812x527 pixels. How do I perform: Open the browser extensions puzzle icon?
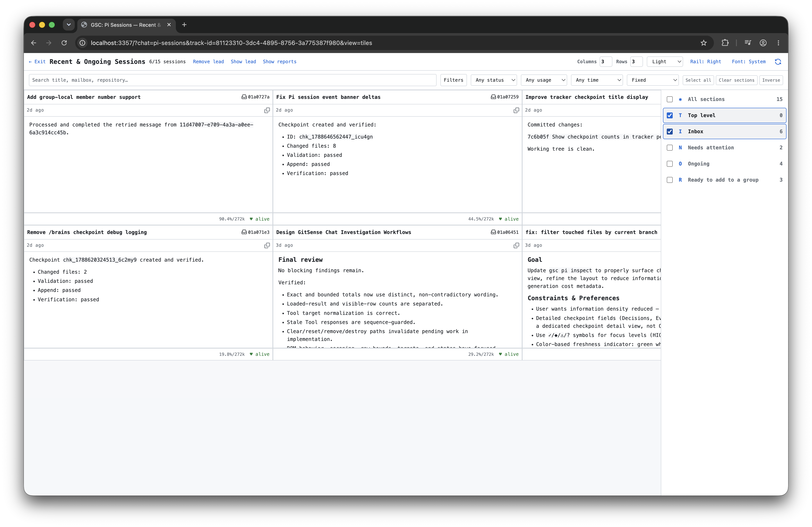725,43
